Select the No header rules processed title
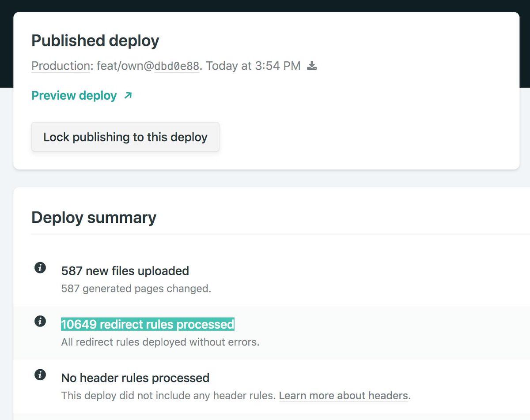Screen dimensions: 530x420 135,378
